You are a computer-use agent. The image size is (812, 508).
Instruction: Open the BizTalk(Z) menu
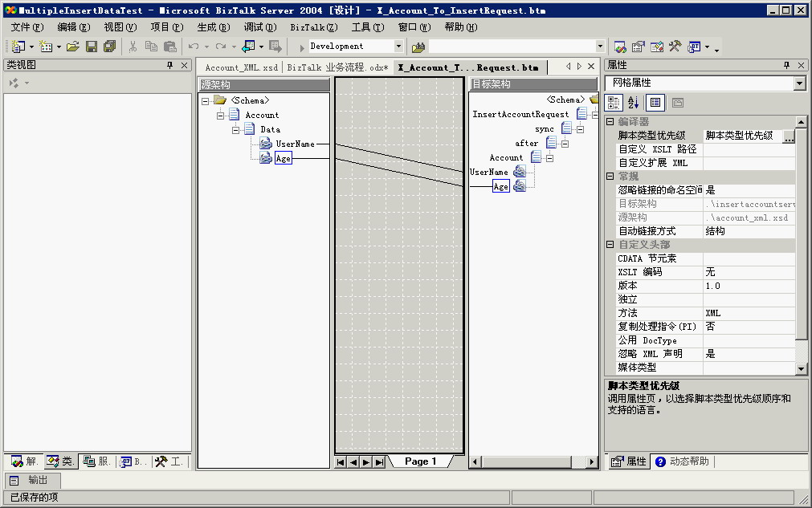314,27
